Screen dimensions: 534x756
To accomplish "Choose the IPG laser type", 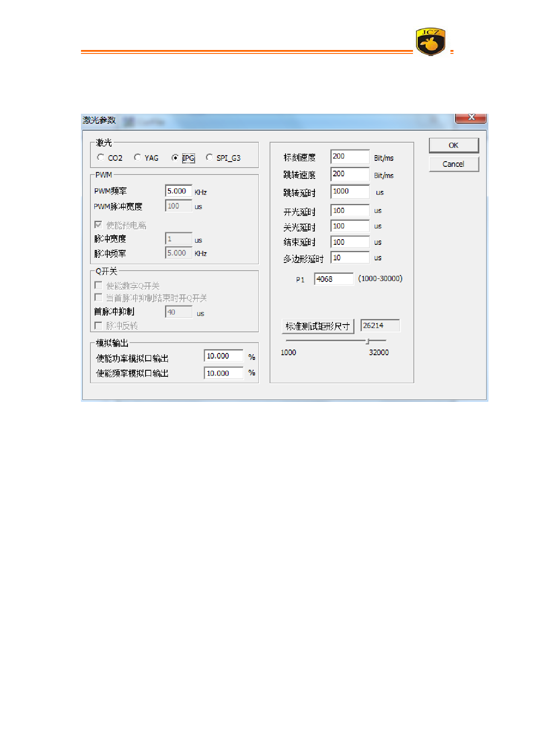I will tap(175, 158).
